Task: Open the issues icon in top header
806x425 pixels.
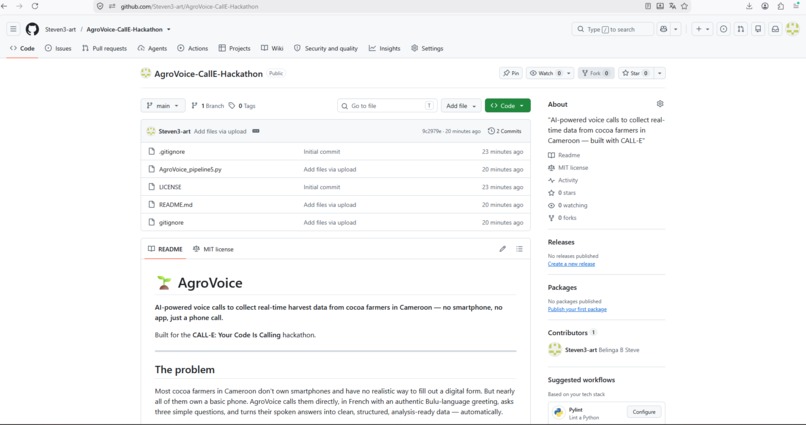Action: [x=724, y=29]
